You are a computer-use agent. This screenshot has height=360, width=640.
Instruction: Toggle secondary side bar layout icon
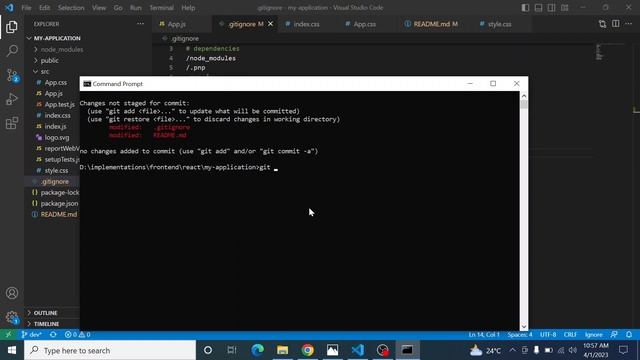tap(551, 8)
